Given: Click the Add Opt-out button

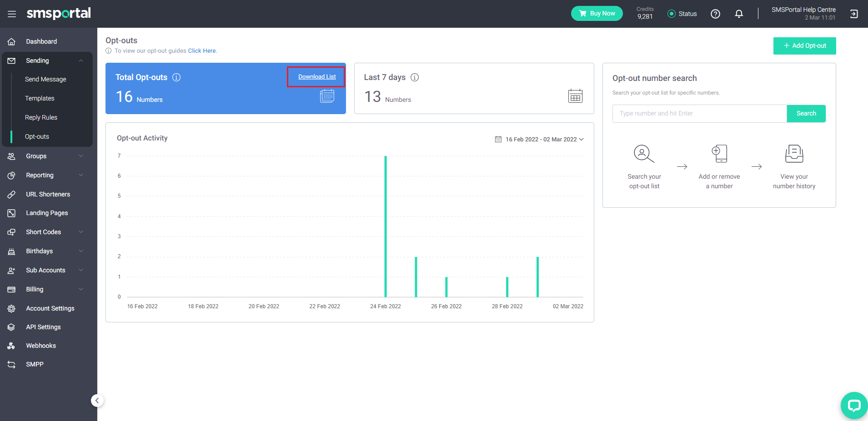Looking at the screenshot, I should click(x=804, y=46).
